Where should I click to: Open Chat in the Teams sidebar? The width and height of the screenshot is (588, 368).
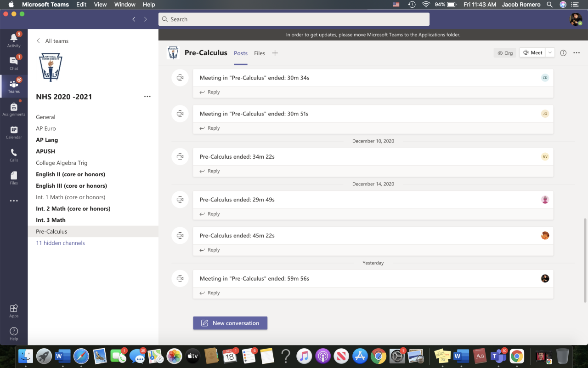[14, 63]
